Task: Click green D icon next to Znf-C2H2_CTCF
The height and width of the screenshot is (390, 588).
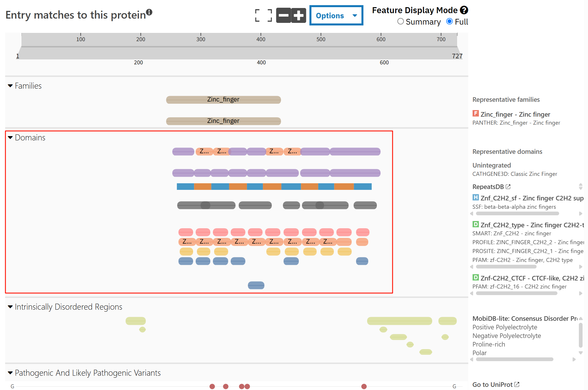Action: pyautogui.click(x=475, y=277)
